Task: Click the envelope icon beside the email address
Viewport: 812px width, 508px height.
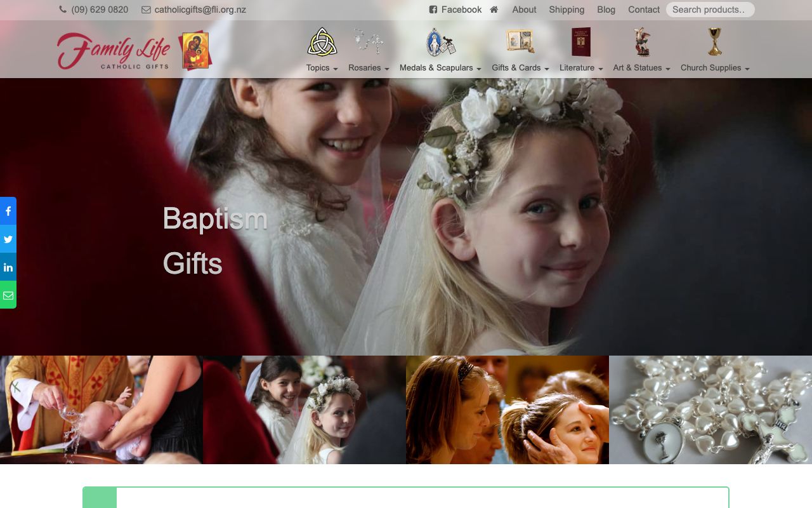Action: [x=146, y=10]
